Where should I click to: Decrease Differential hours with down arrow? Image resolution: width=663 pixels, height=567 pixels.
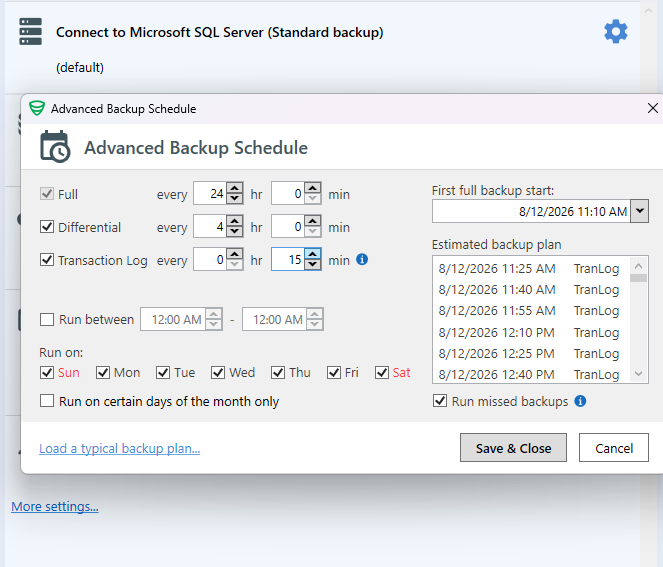click(x=235, y=232)
